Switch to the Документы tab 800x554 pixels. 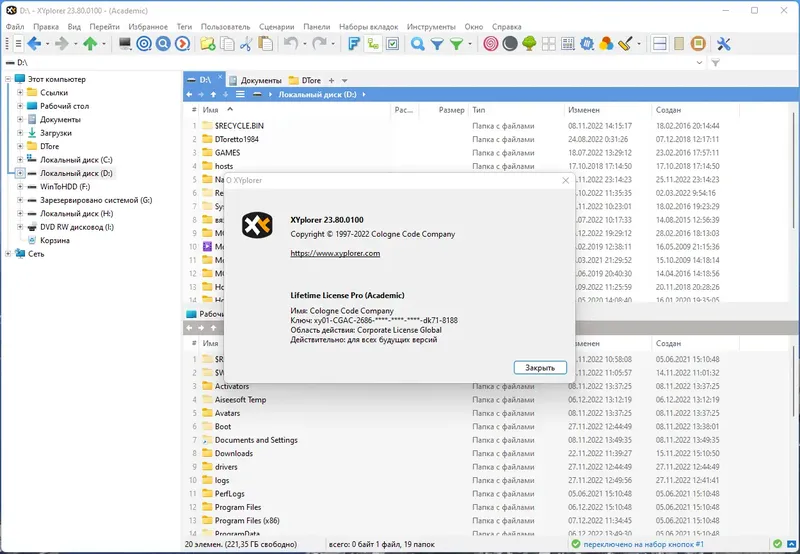(x=255, y=80)
